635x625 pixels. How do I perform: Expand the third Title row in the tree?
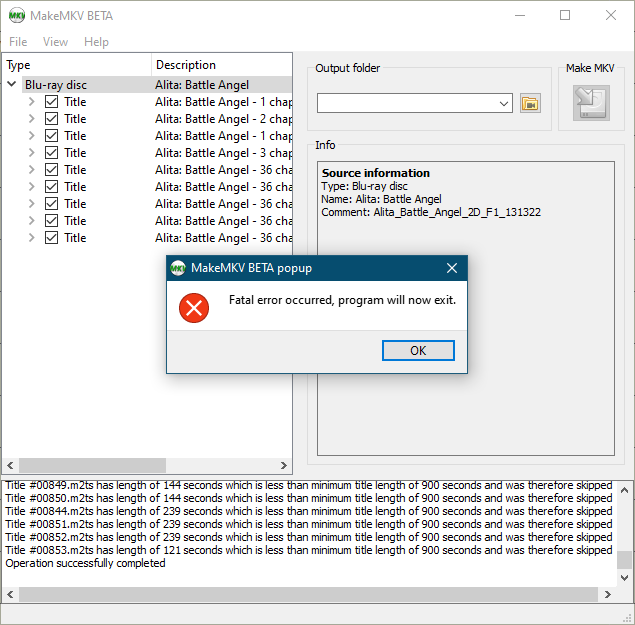pyautogui.click(x=32, y=136)
